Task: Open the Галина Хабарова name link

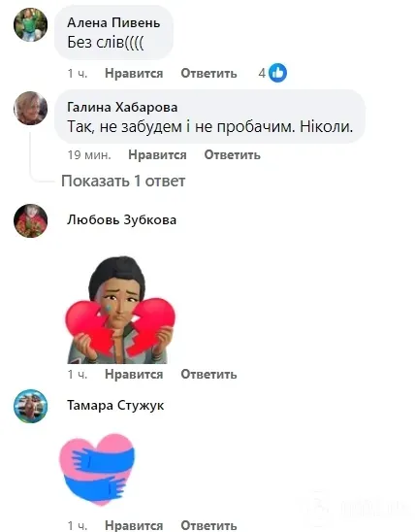Action: coord(122,107)
